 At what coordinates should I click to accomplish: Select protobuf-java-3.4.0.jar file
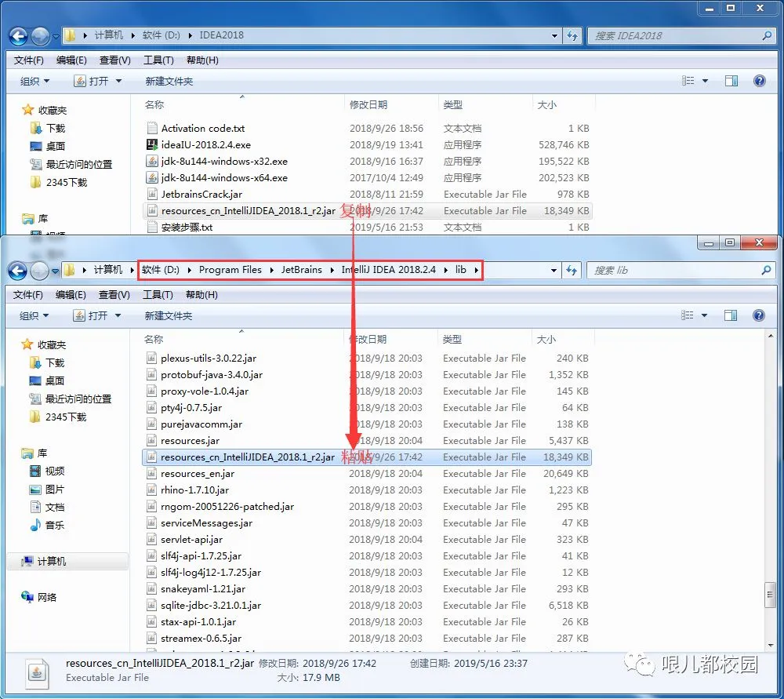pos(212,374)
